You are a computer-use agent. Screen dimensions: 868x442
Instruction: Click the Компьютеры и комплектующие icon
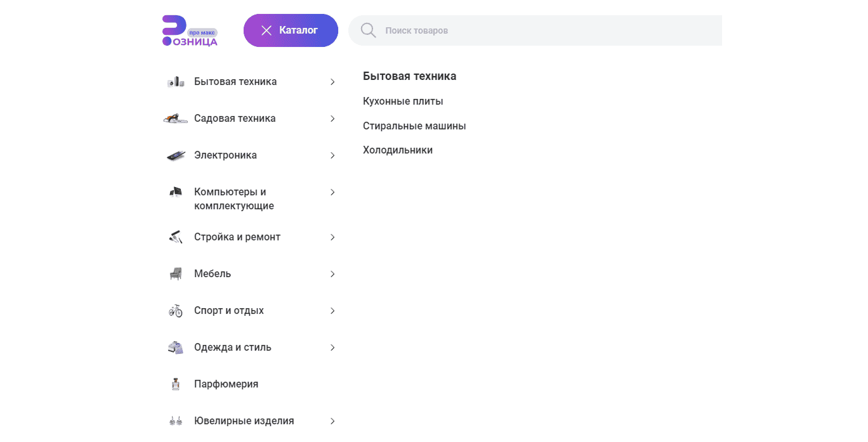[x=176, y=192]
